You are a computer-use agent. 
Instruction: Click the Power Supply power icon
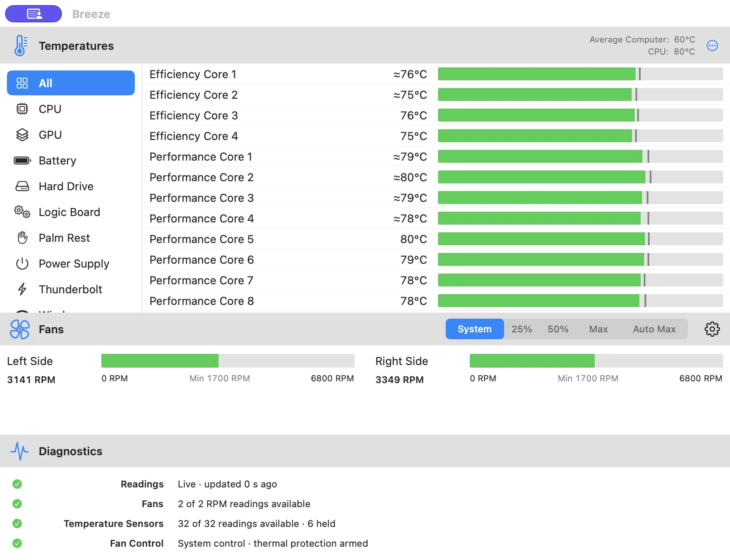click(22, 264)
